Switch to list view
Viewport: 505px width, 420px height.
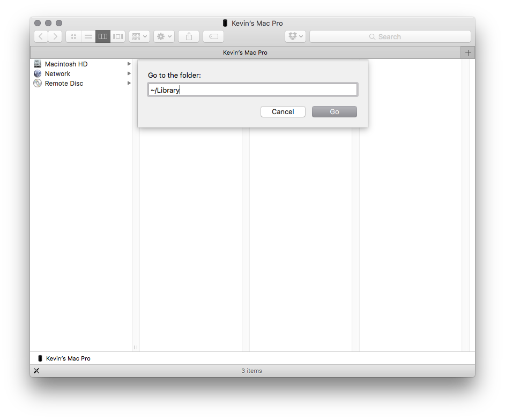pos(88,36)
